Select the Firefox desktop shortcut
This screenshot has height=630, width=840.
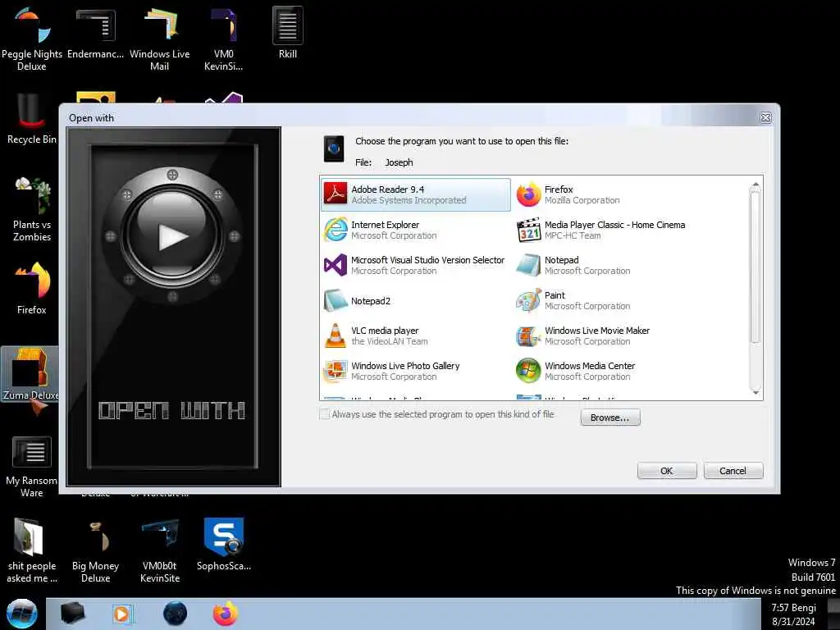point(32,288)
